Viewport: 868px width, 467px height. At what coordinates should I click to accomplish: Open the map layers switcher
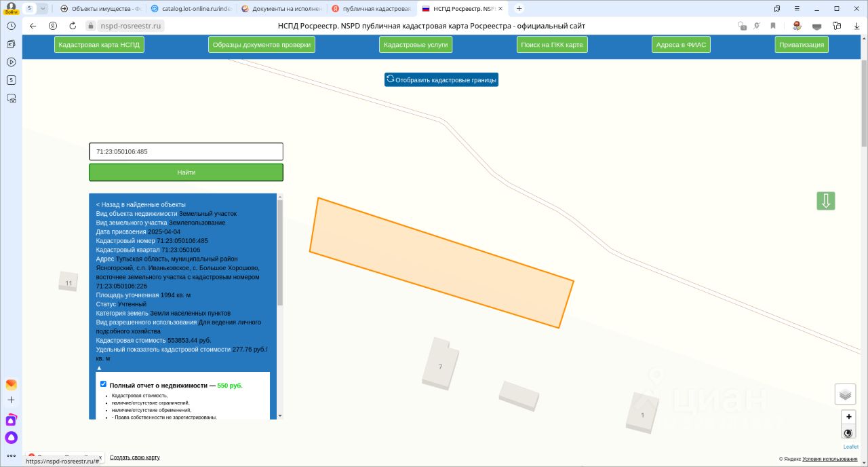(845, 394)
